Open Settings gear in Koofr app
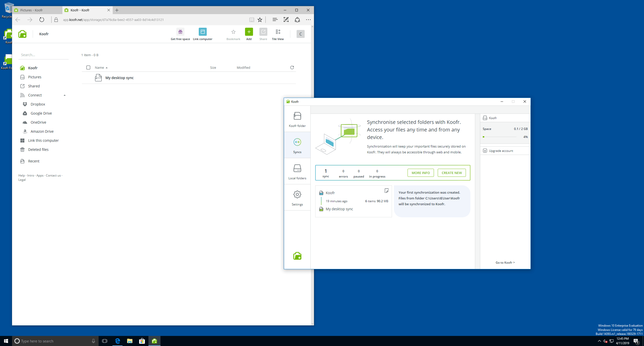 (x=297, y=198)
